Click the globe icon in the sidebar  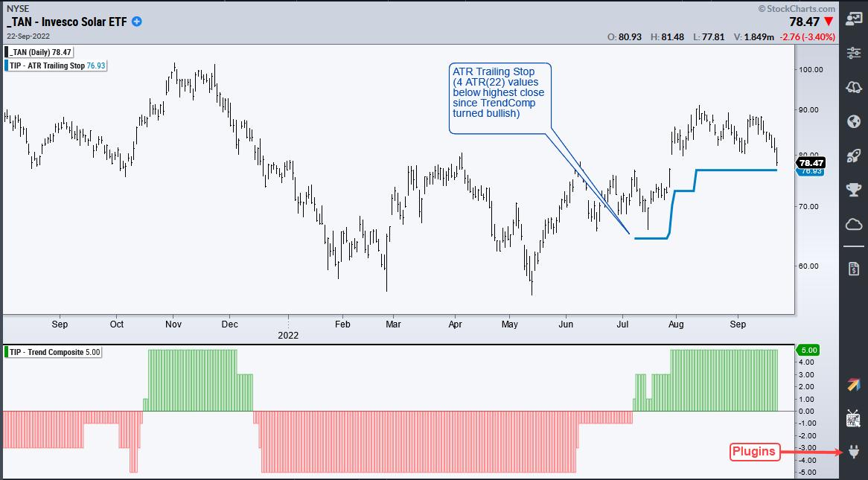(853, 121)
